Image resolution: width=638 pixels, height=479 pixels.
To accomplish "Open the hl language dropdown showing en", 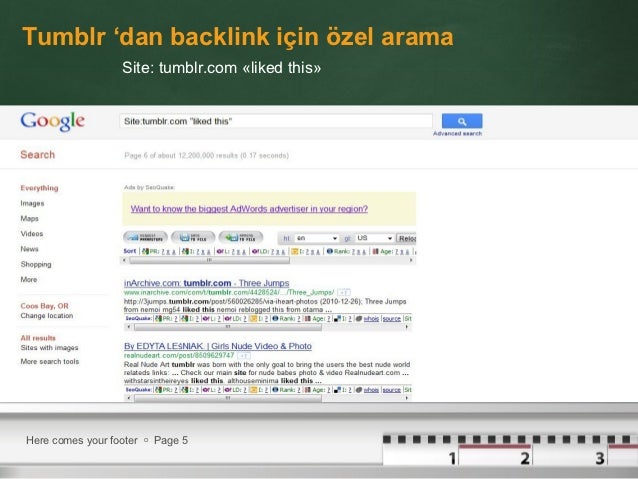I will pyautogui.click(x=317, y=238).
